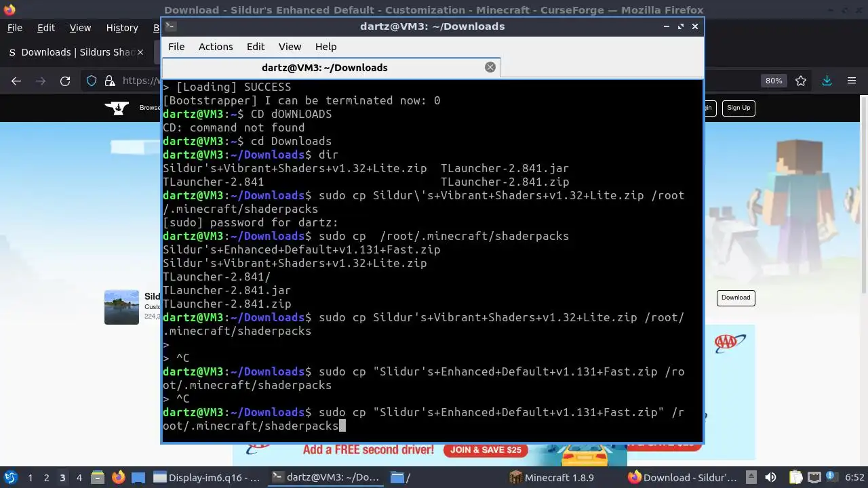Open Firefox View menu
The height and width of the screenshot is (488, 868).
[x=80, y=28]
